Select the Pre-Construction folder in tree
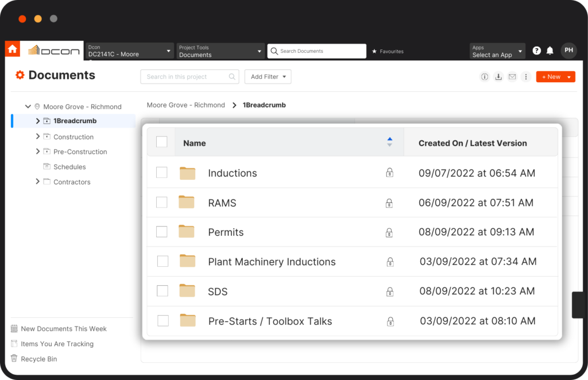 (x=80, y=152)
